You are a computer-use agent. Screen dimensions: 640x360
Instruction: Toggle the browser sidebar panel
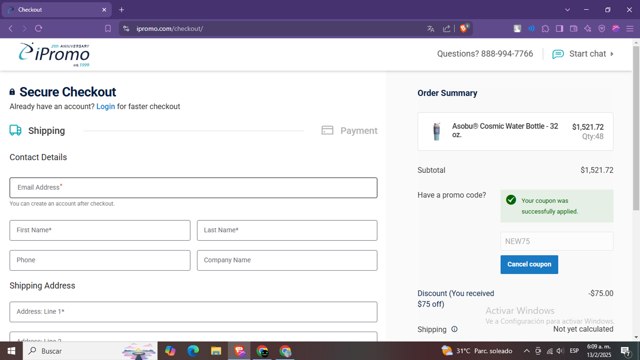pyautogui.click(x=560, y=29)
